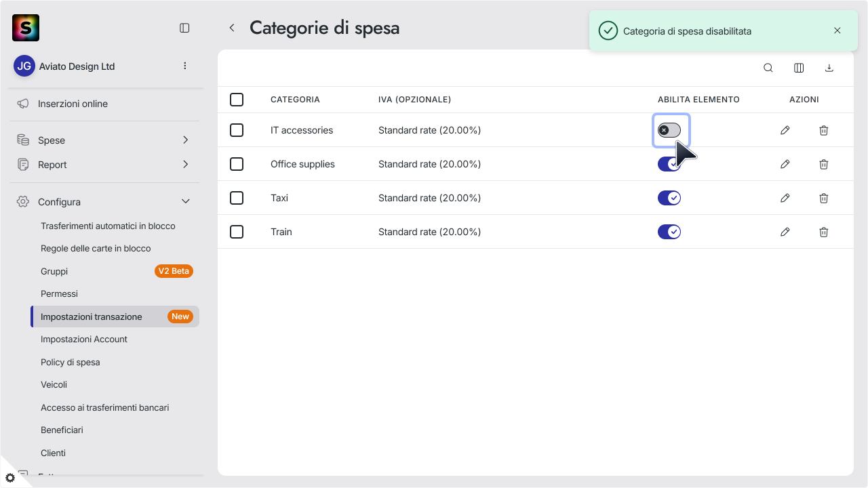The width and height of the screenshot is (868, 488).
Task: Collapse the sidebar panel icon
Action: coord(184,28)
